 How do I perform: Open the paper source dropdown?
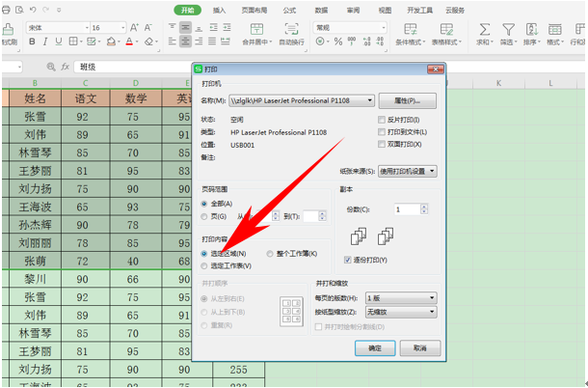point(432,171)
